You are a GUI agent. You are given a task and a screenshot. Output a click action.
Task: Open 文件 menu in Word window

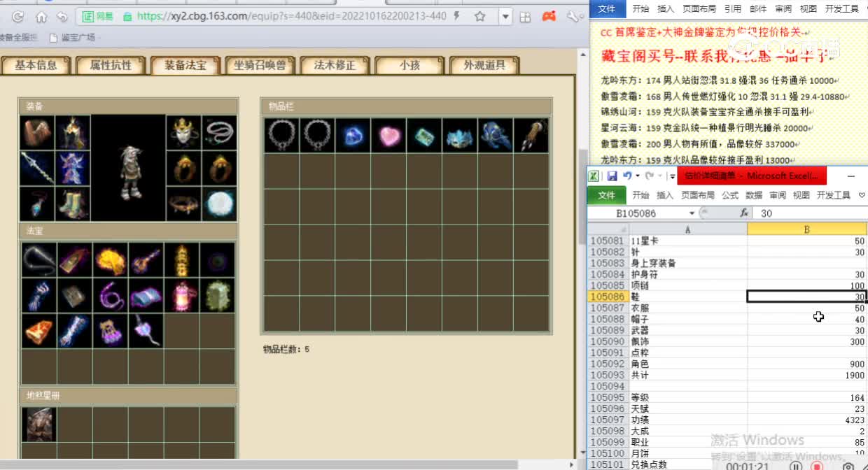click(x=607, y=9)
